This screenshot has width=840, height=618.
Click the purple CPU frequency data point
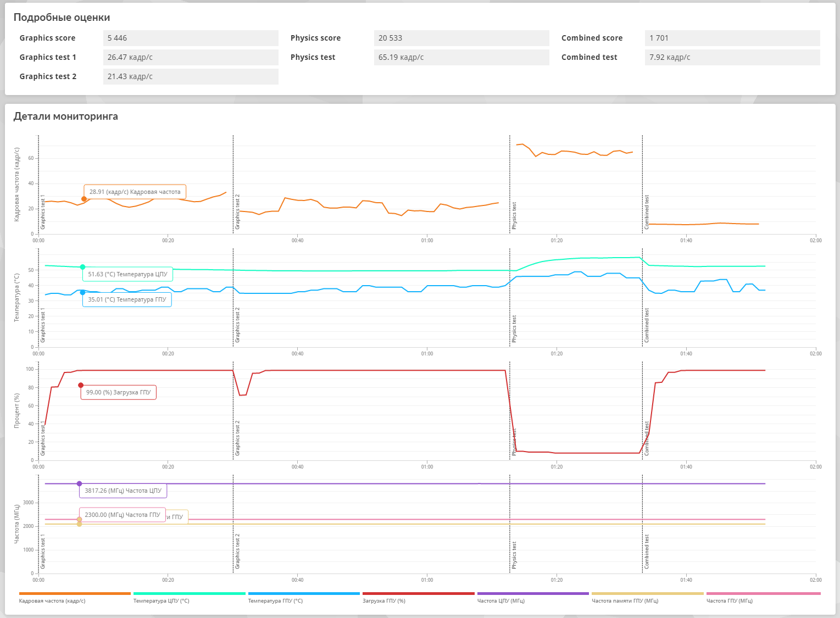click(79, 483)
